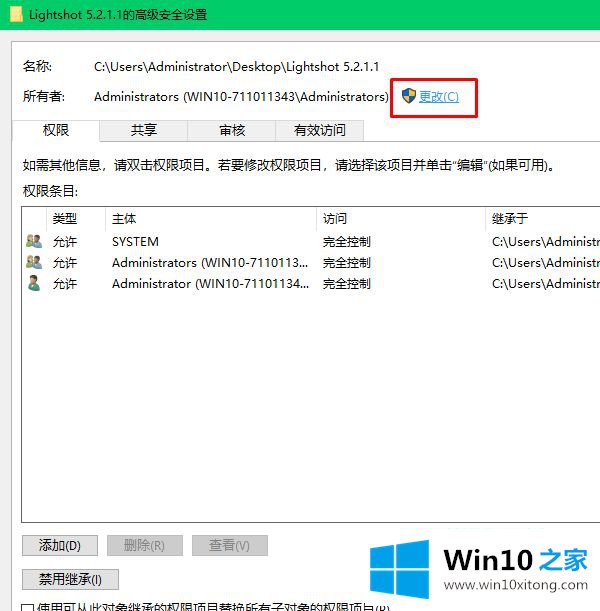Click 允许 in the Administrators row
The image size is (600, 611).
tap(65, 263)
